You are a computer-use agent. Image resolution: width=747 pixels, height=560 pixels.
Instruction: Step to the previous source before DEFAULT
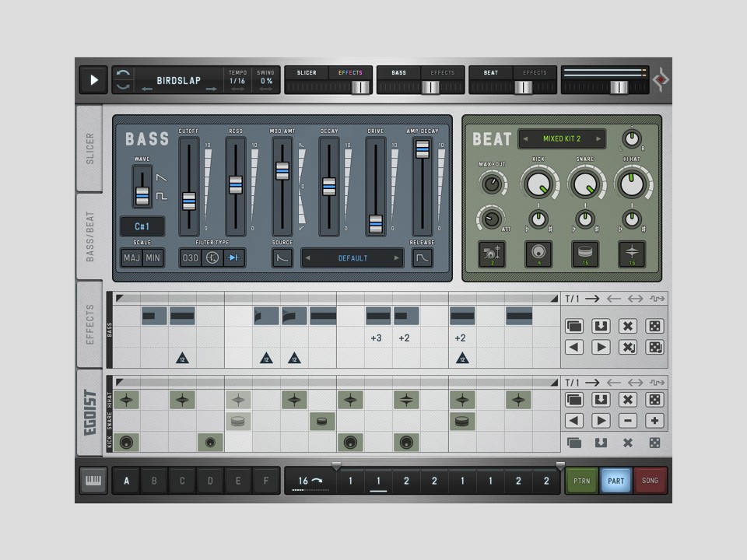[x=308, y=258]
